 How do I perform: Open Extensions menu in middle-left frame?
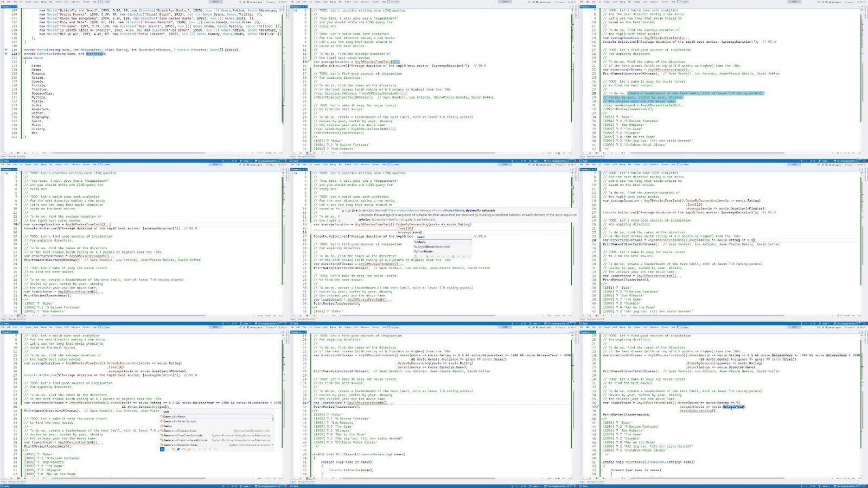click(75, 164)
